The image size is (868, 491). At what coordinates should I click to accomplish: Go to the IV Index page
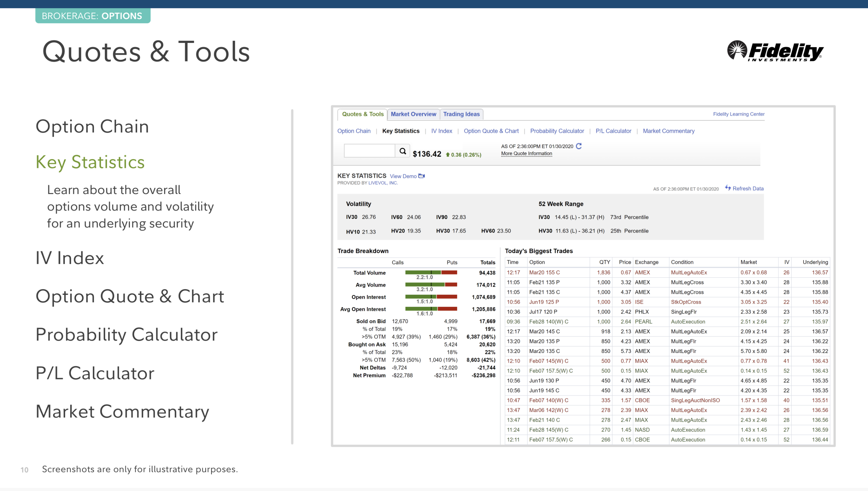(x=441, y=131)
